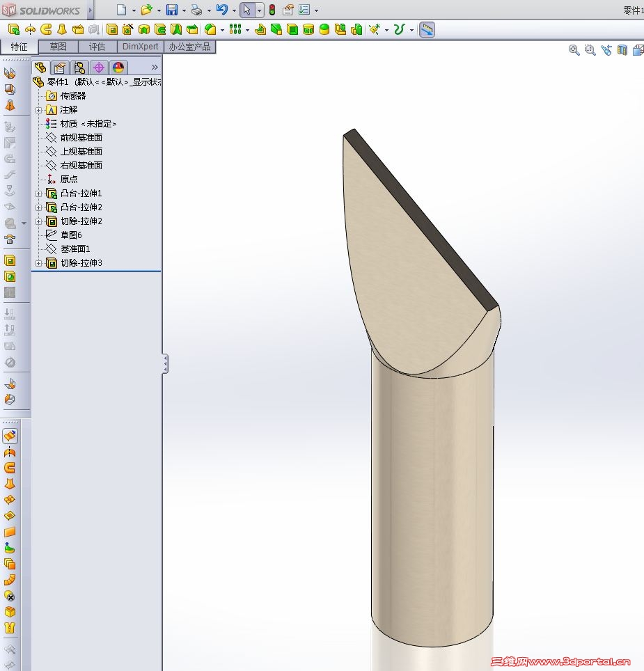Click the Dome green sphere icon

[324, 29]
